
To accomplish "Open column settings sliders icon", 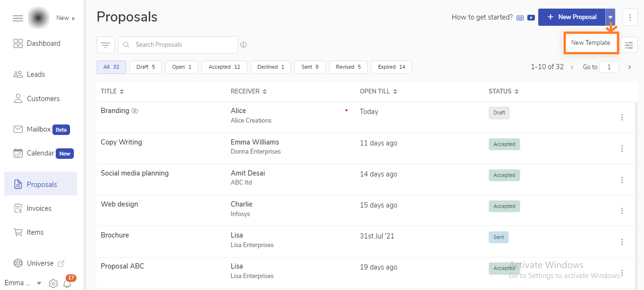I will coord(629,45).
